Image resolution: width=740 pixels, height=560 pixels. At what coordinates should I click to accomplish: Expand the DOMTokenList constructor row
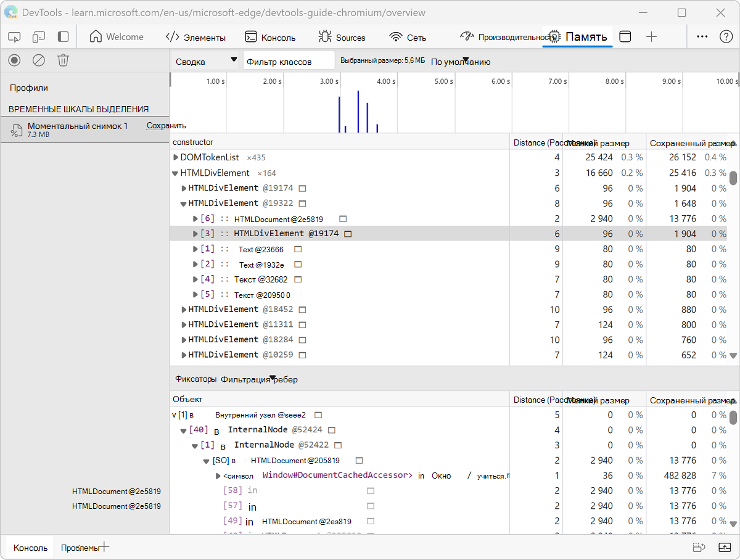click(176, 158)
